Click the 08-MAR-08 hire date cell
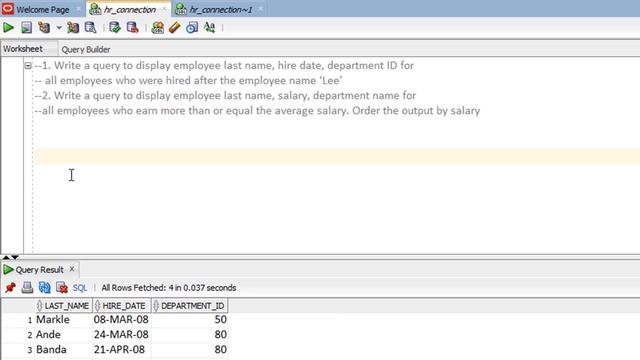 coord(121,320)
